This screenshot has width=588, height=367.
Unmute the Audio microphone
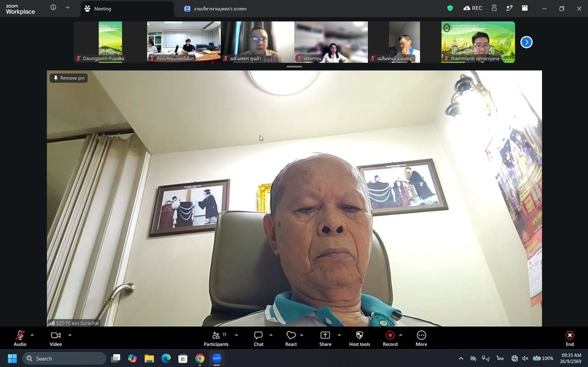20,338
